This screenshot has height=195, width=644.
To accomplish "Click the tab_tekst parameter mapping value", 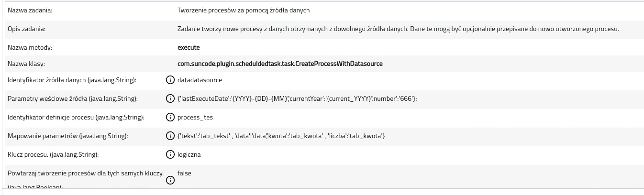I will coord(281,136).
